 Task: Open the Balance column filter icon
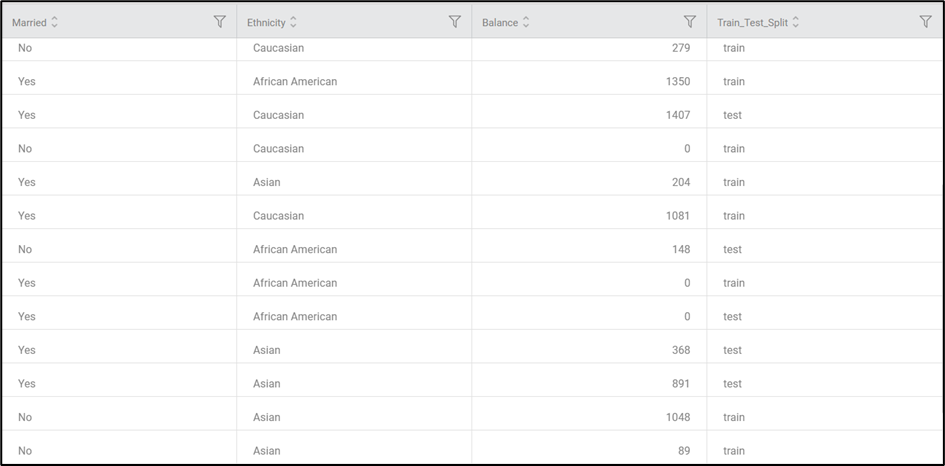(x=689, y=22)
